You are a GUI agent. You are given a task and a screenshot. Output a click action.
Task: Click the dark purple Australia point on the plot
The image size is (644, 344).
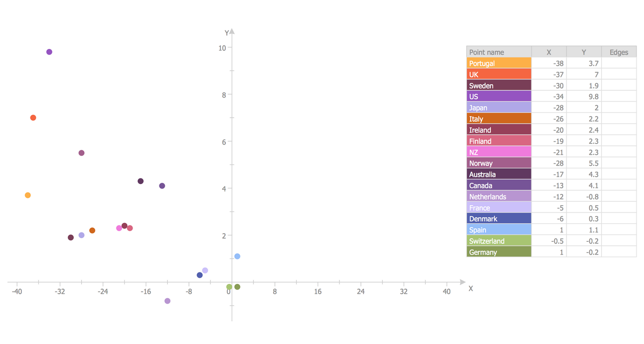[x=140, y=181]
